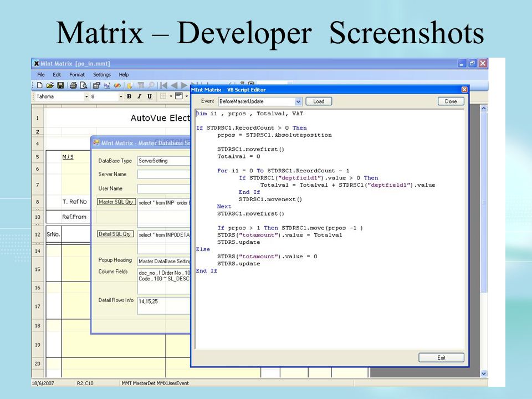Click the SrNo. cell in row 12
This screenshot has height=399, width=532.
53,234
